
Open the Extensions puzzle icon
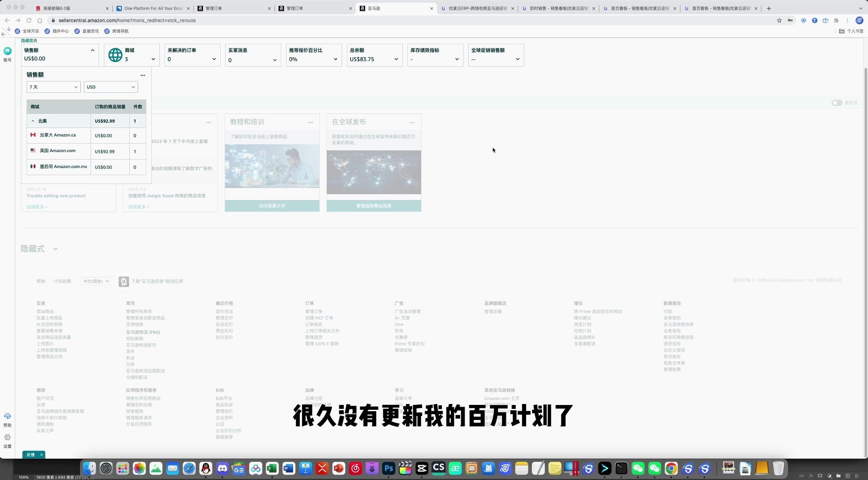point(836,20)
